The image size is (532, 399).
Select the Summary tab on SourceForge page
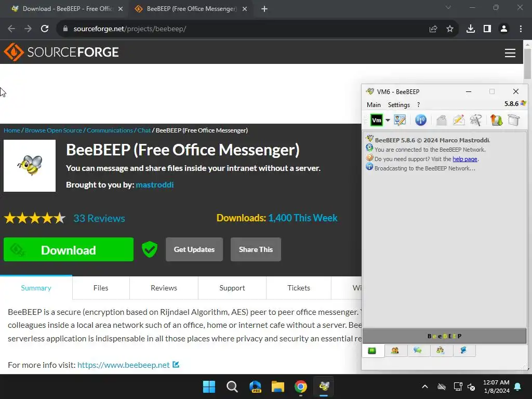click(x=36, y=288)
